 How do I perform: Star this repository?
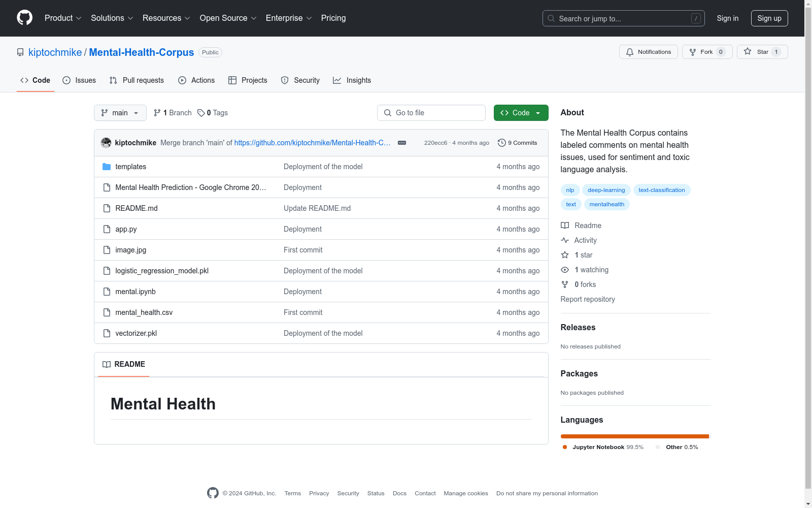(762, 52)
